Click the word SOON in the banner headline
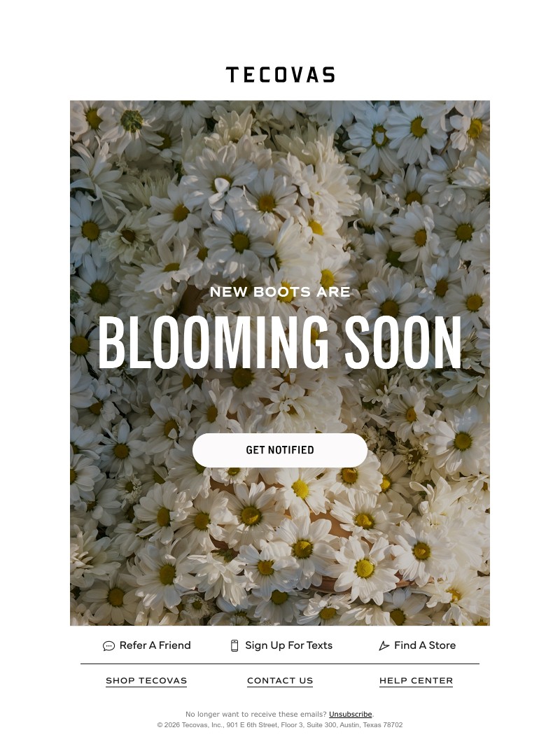Image resolution: width=560 pixels, height=751 pixels. [x=403, y=343]
